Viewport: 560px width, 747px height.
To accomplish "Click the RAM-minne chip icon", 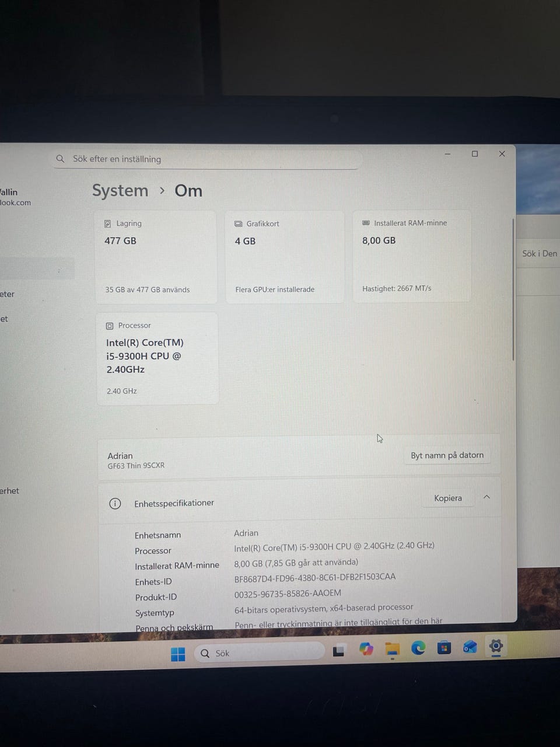I will 366,223.
